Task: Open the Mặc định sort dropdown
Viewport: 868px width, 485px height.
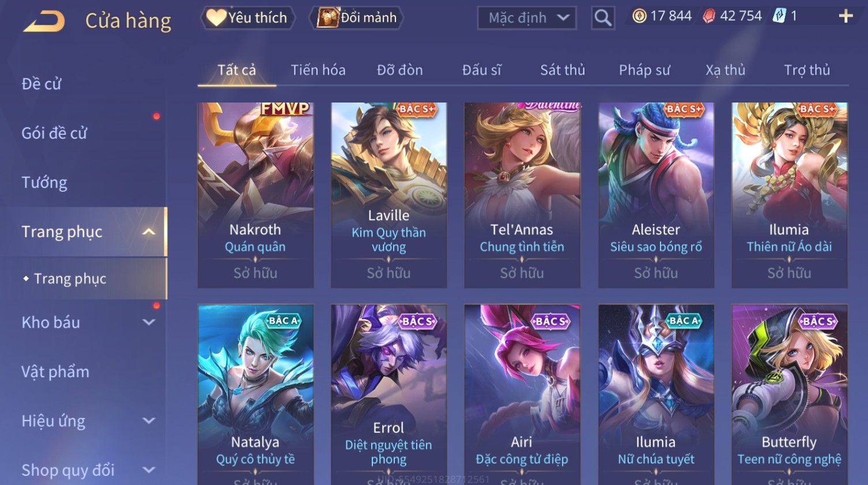Action: point(527,18)
